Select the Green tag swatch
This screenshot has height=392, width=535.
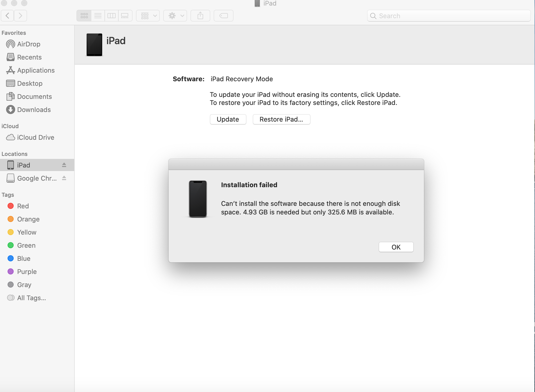tap(11, 245)
